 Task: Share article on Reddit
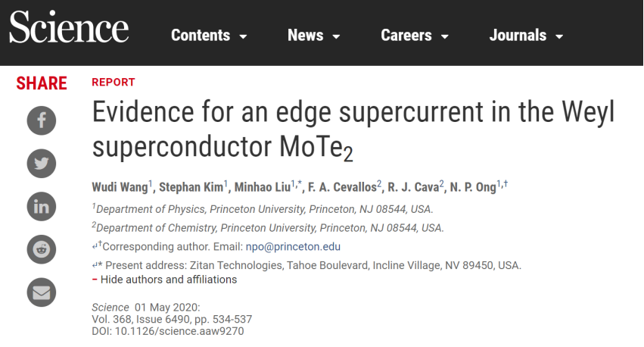(x=42, y=249)
